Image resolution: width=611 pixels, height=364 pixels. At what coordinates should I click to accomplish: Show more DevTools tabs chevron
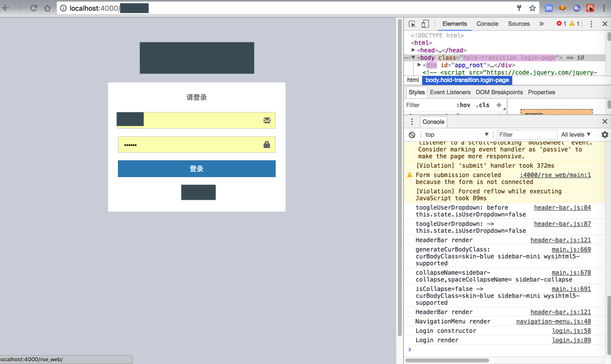click(x=541, y=24)
